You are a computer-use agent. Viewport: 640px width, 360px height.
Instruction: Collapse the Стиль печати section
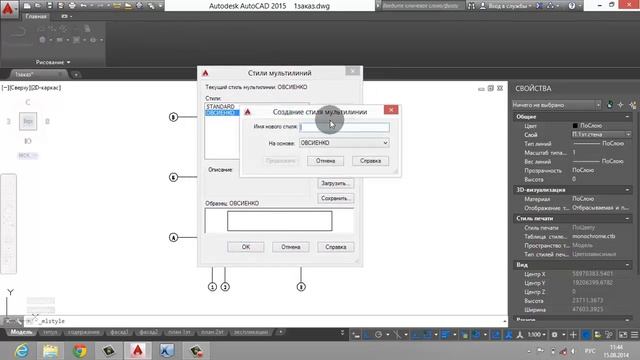pos(627,218)
